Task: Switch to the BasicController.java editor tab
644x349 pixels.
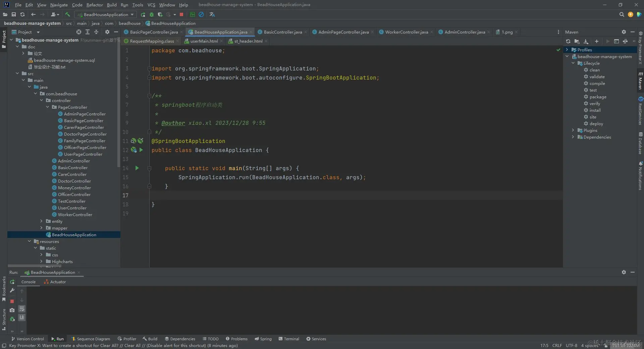Action: (283, 32)
